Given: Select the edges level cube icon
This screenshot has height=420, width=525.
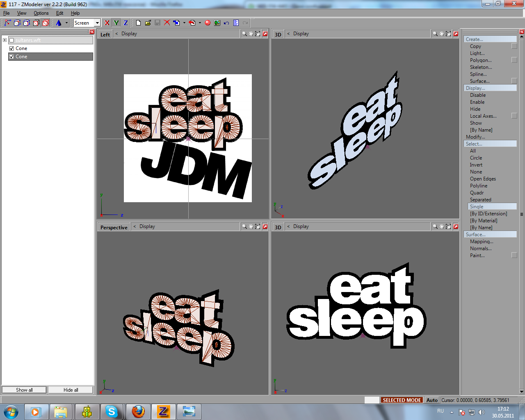Looking at the screenshot, I should [17, 23].
